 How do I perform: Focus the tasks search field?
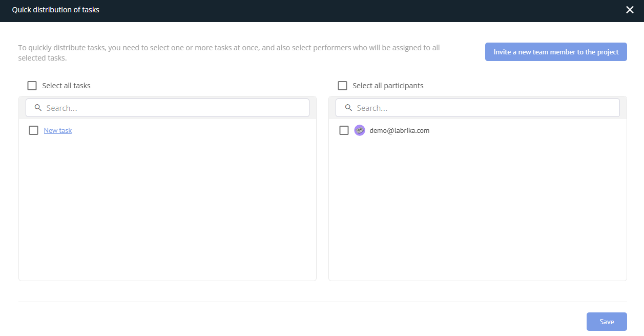click(x=174, y=108)
